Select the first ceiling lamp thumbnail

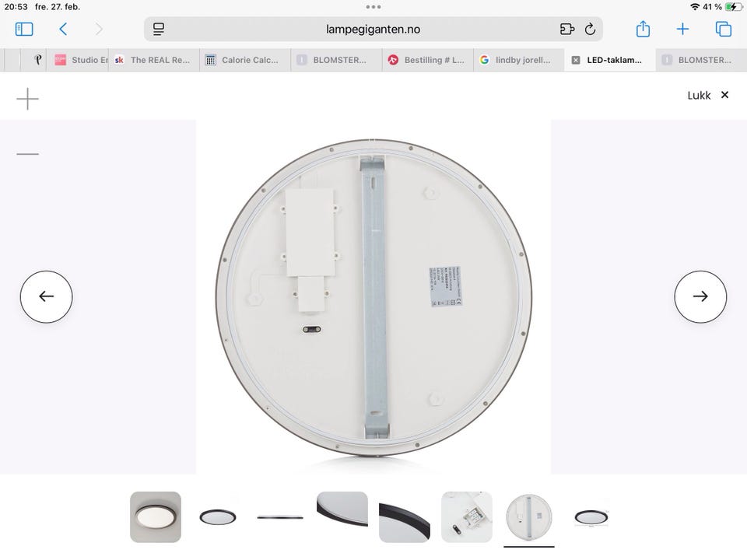(x=156, y=516)
